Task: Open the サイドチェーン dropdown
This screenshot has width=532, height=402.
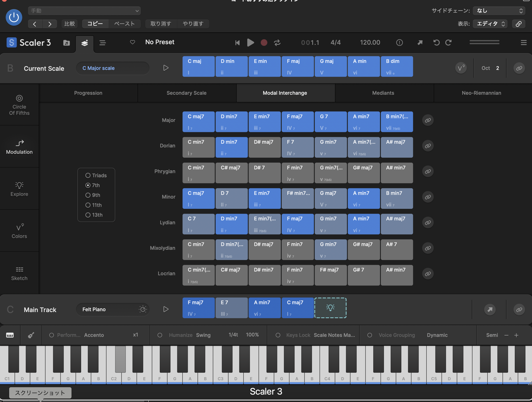Action: click(x=499, y=11)
